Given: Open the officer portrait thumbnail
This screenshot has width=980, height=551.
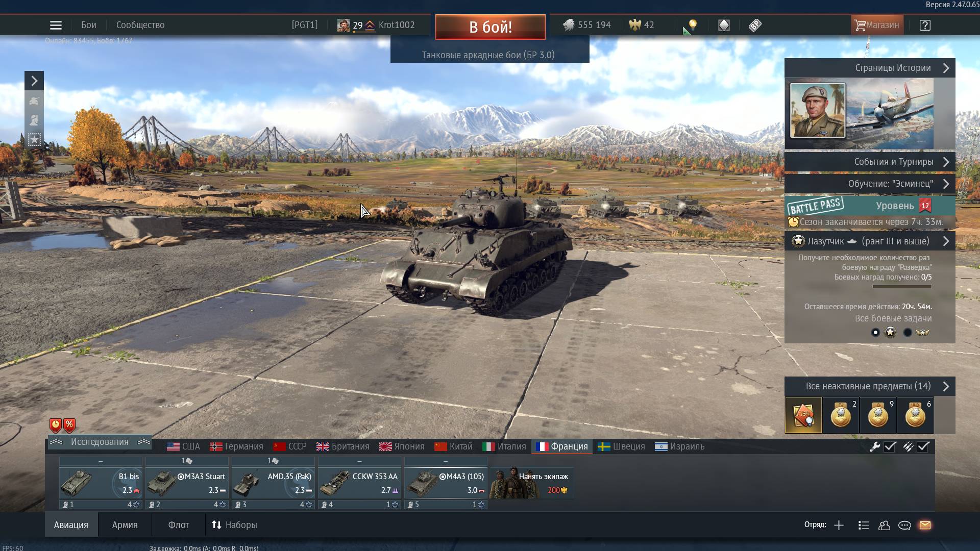Looking at the screenshot, I should 818,111.
